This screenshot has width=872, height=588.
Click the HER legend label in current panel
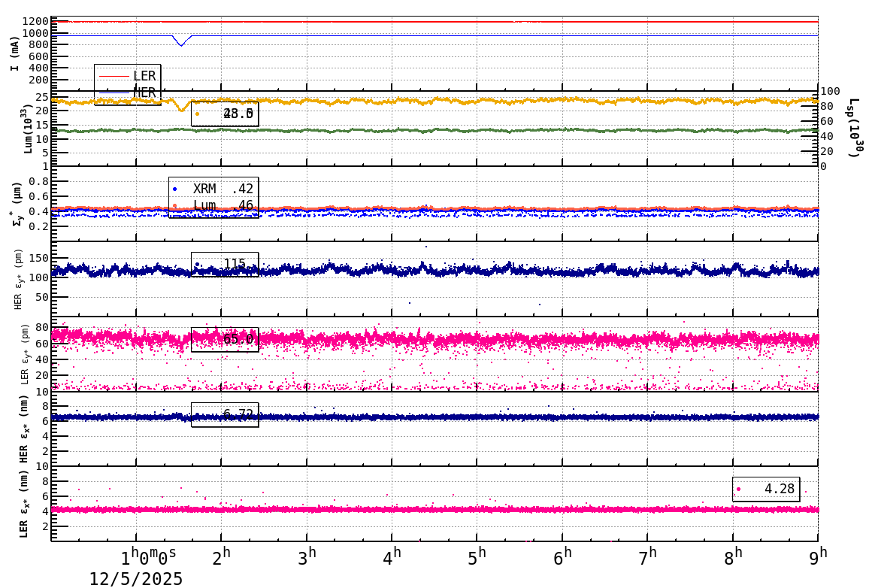pos(144,92)
